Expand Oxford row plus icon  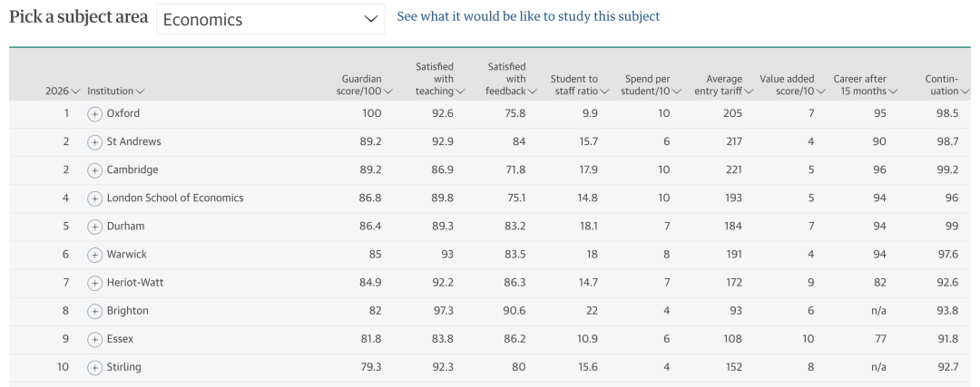coord(95,114)
